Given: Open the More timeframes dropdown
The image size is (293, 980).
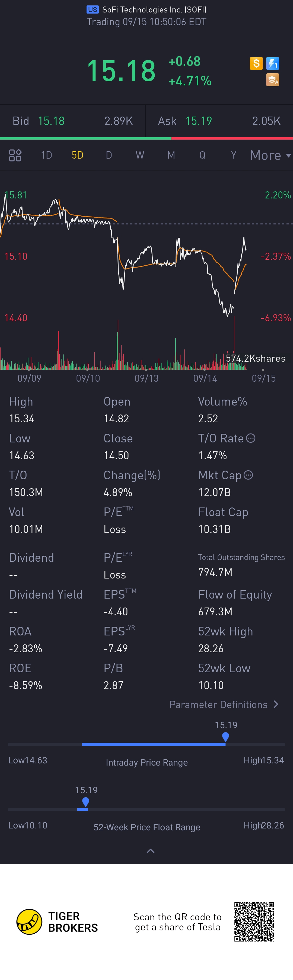Looking at the screenshot, I should pyautogui.click(x=270, y=155).
